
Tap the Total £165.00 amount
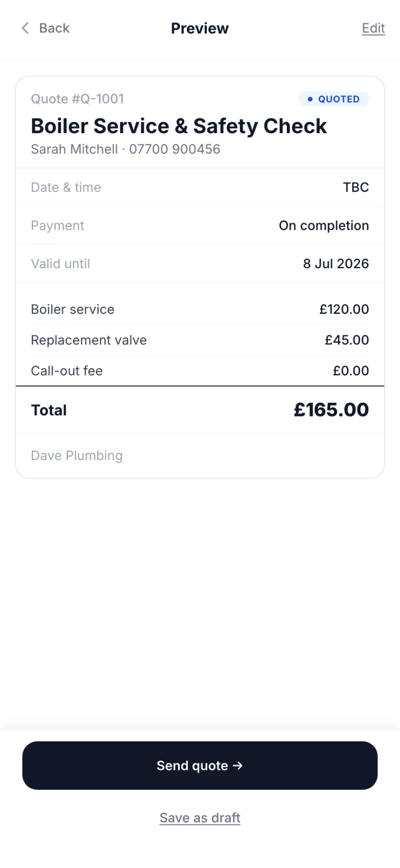coord(331,410)
